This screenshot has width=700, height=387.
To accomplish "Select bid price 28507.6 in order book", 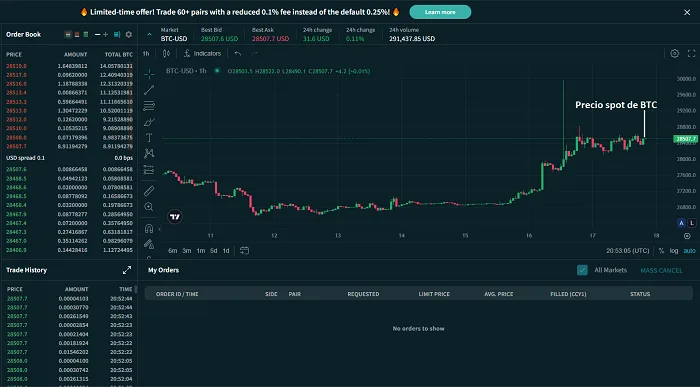I will 17,170.
